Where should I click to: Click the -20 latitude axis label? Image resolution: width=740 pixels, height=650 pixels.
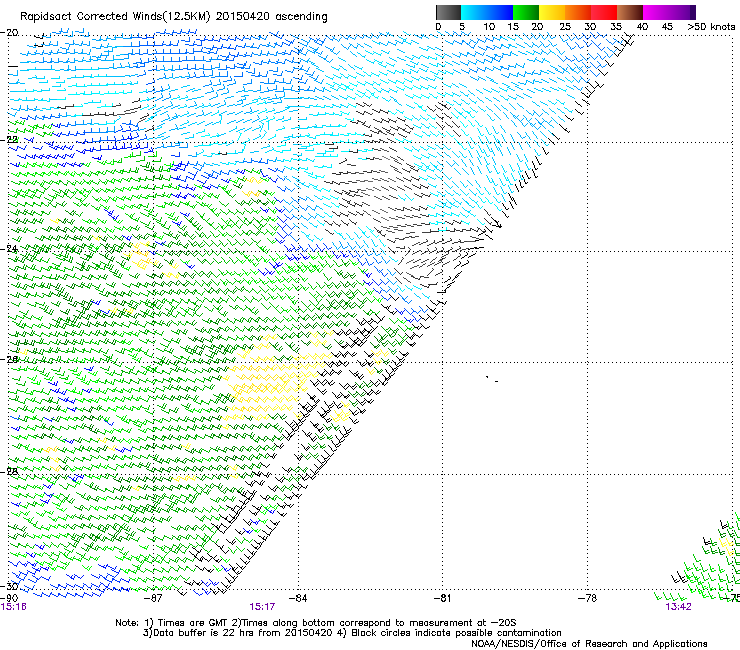click(9, 33)
